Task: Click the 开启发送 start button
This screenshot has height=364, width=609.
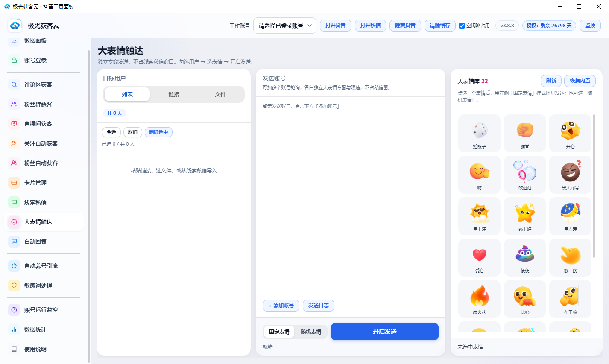Action: tap(385, 332)
